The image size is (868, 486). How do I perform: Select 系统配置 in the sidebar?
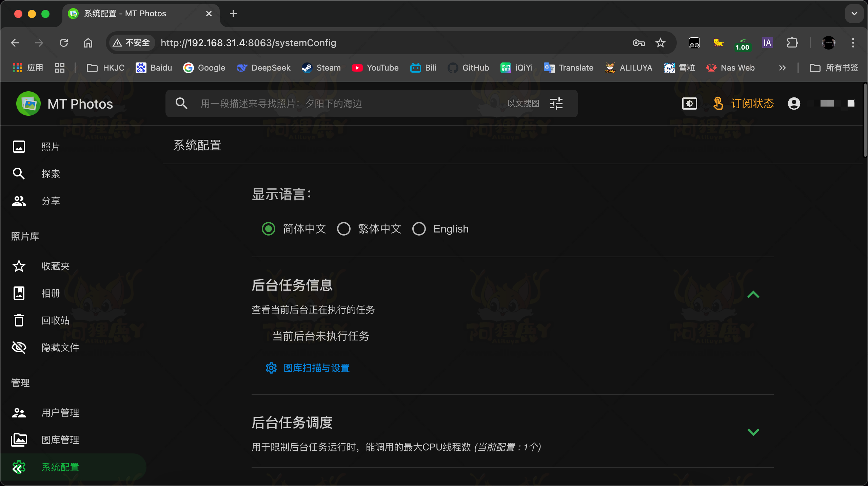click(73, 467)
